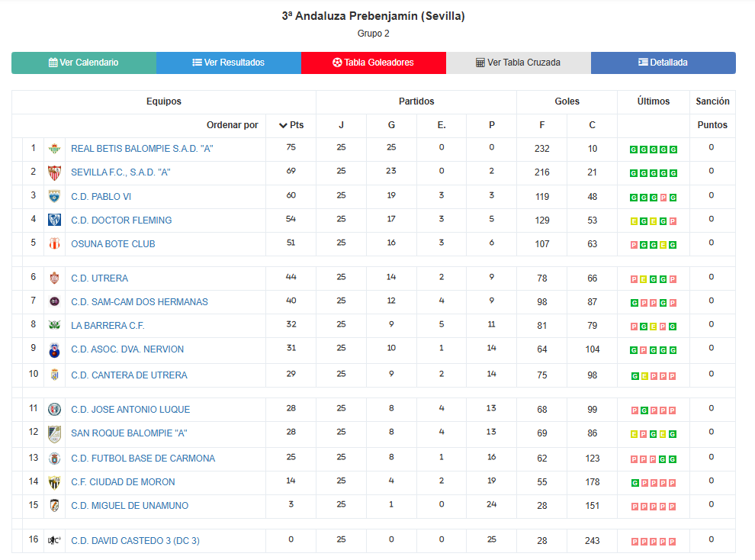755x560 pixels.
Task: Click the table icon in Detallada tab
Action: point(644,62)
